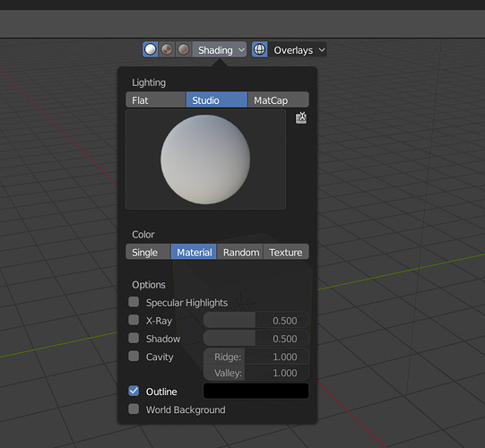Enable the X-Ray checkbox
This screenshot has height=448, width=485.
[134, 320]
